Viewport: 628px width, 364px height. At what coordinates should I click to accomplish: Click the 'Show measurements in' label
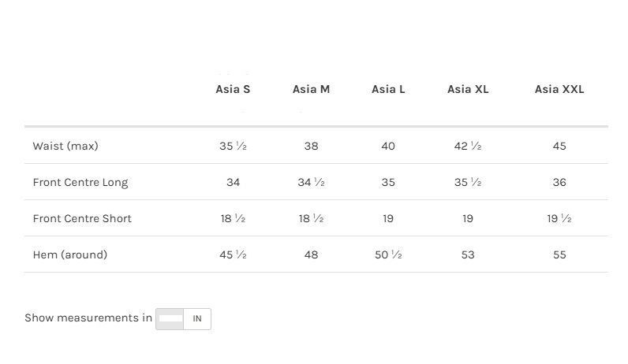(88, 318)
